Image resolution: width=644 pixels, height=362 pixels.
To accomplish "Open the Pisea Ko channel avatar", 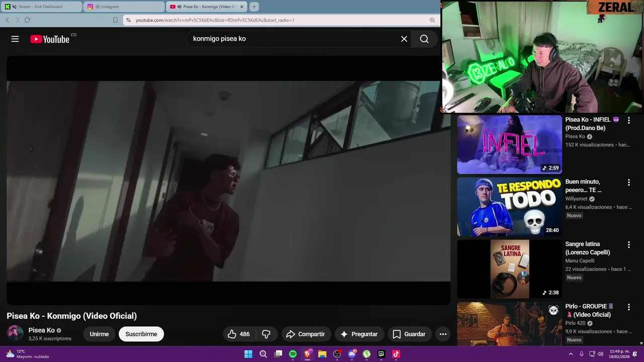I will (x=15, y=333).
